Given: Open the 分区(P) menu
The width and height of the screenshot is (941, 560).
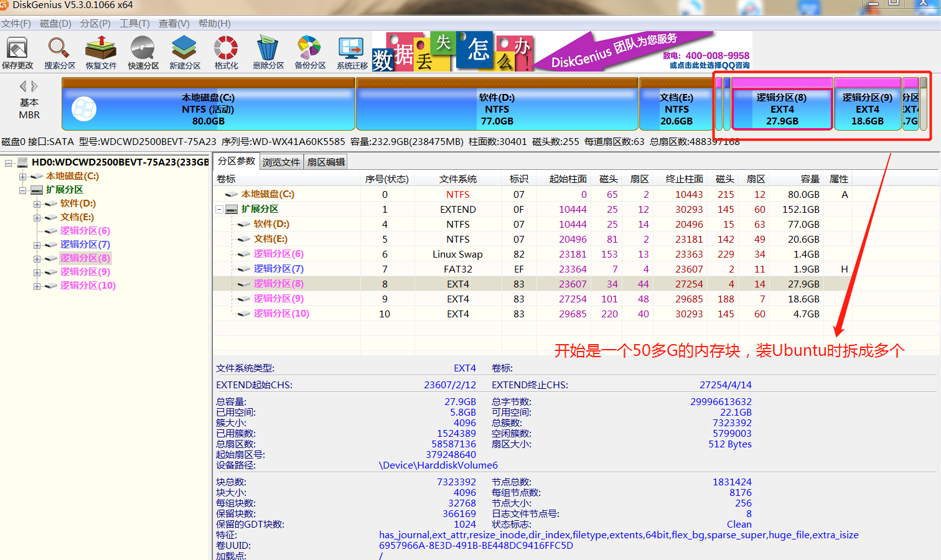Looking at the screenshot, I should [x=95, y=24].
